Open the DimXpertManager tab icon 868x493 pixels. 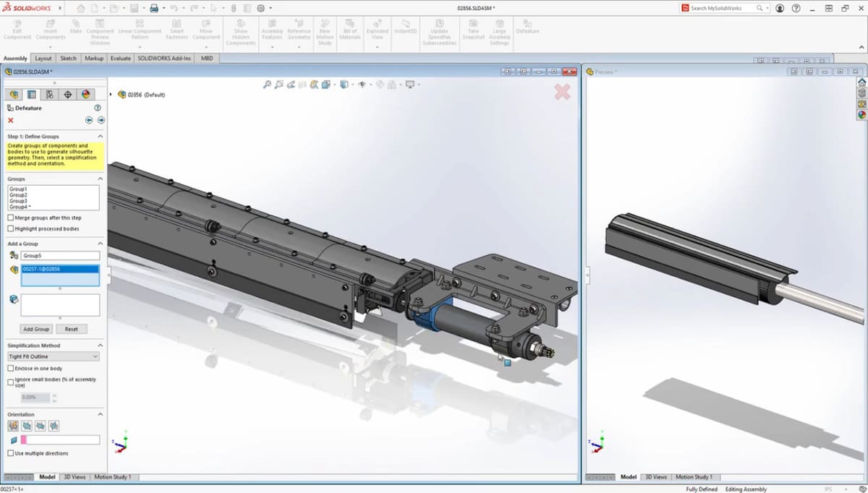coord(67,94)
